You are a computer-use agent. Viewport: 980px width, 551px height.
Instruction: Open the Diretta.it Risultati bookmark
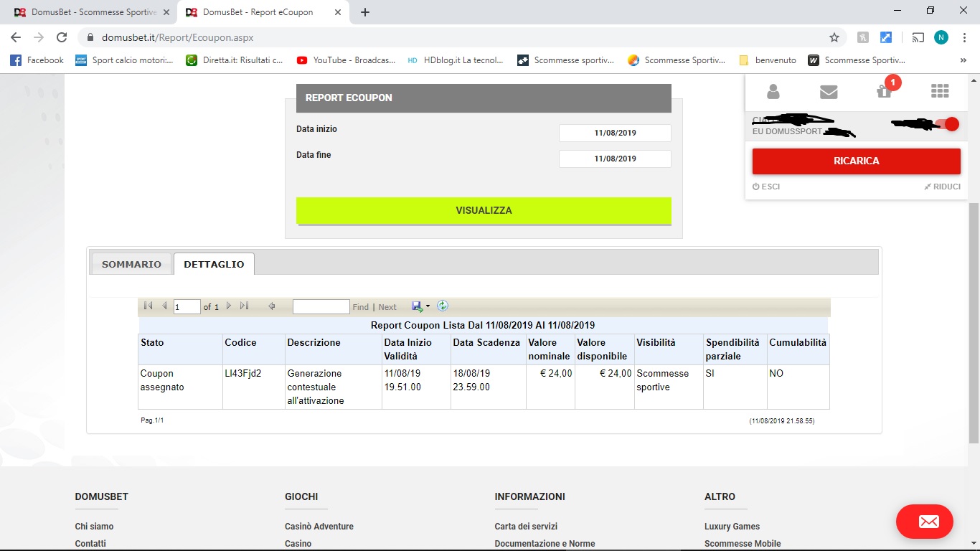[235, 60]
